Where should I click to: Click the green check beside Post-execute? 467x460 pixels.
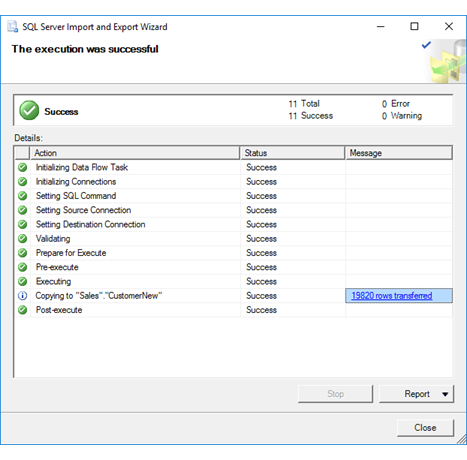point(22,310)
